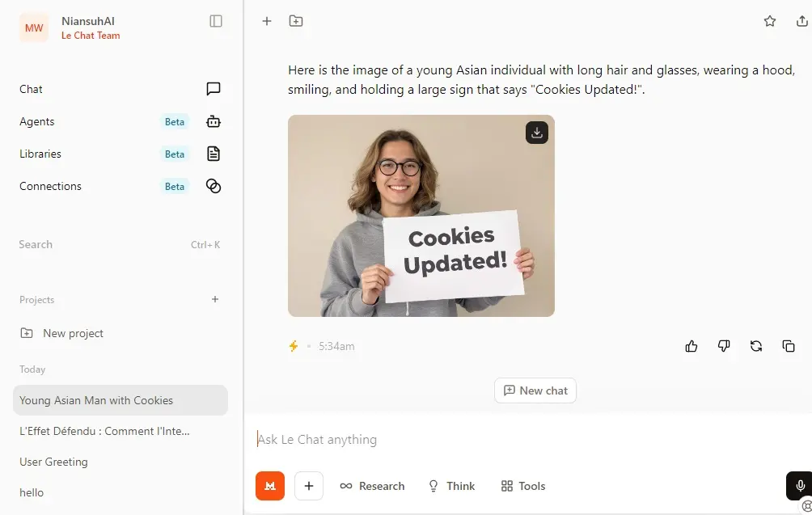The width and height of the screenshot is (812, 515).
Task: Click the Today section label
Action: coord(32,369)
